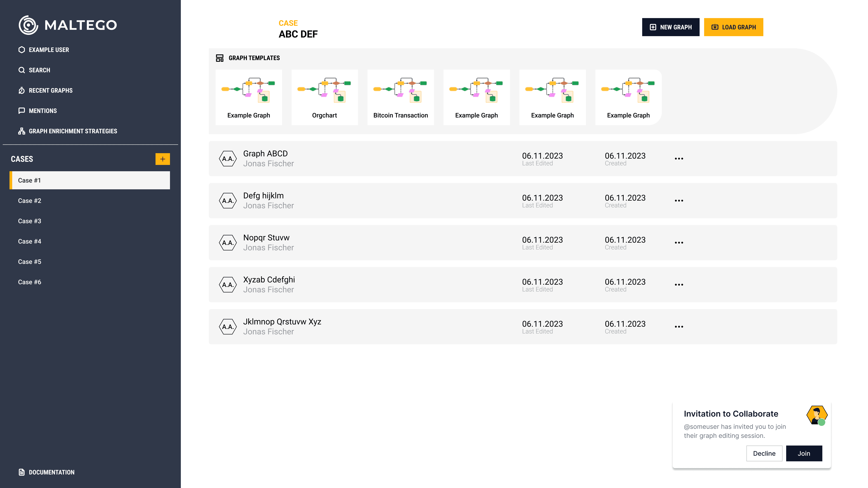Select Case #6 in the cases list

(30, 282)
